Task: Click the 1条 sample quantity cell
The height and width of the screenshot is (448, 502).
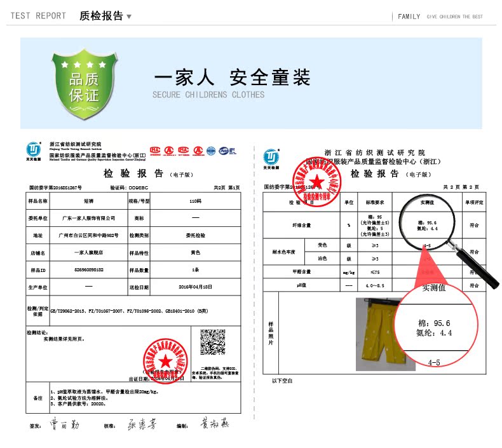Action: point(195,269)
